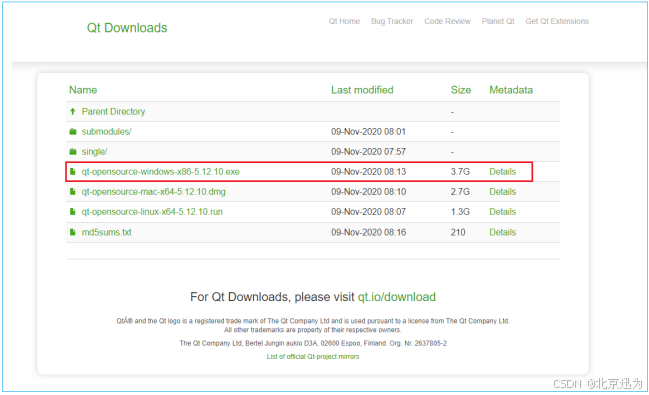Open Bug Tracker in the top navigation

pyautogui.click(x=392, y=21)
